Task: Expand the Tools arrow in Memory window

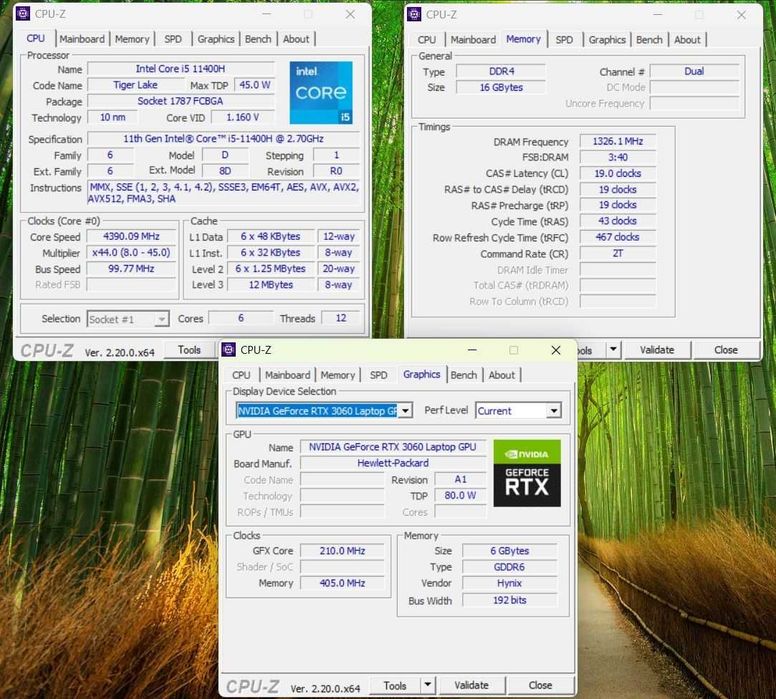Action: [x=613, y=350]
